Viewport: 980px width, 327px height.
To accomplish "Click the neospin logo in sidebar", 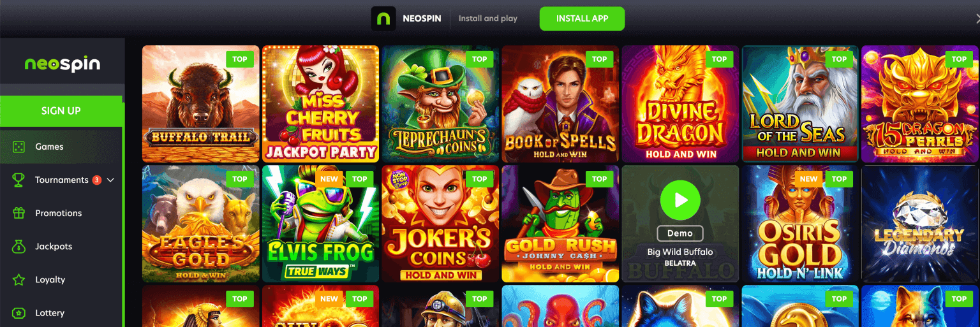I will click(x=63, y=64).
